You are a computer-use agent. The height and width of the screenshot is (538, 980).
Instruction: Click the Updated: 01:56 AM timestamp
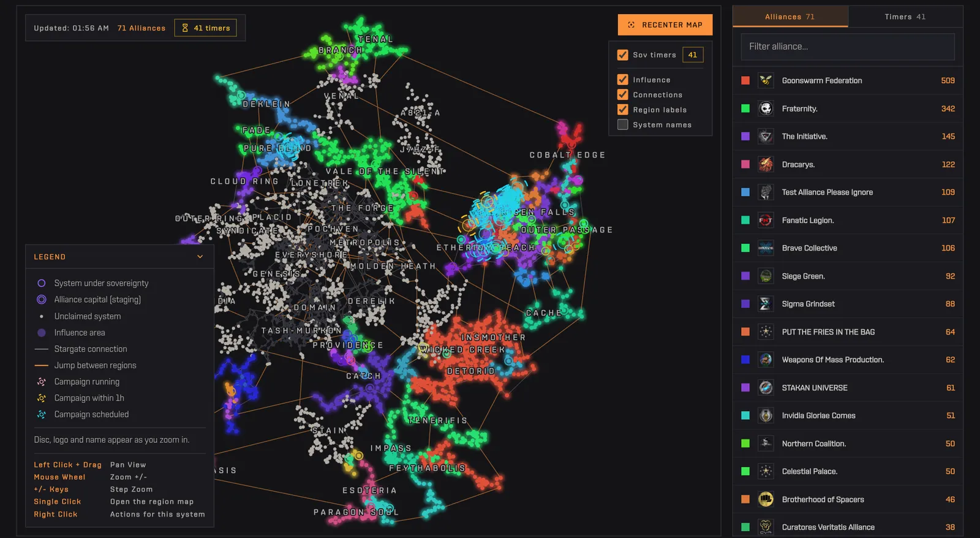pyautogui.click(x=72, y=28)
